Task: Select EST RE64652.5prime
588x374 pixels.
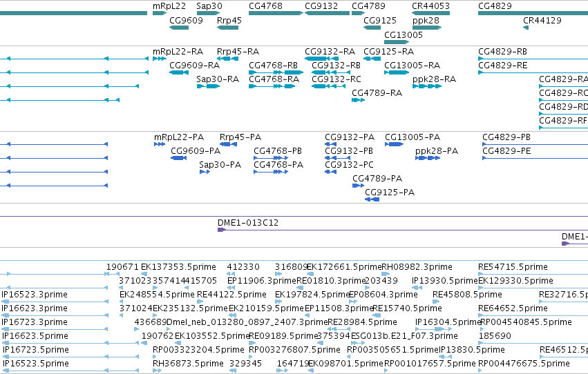Action: pos(533,315)
